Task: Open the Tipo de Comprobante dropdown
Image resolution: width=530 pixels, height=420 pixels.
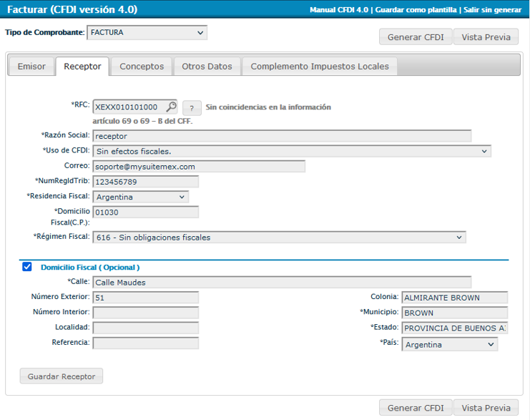Action: click(x=147, y=33)
